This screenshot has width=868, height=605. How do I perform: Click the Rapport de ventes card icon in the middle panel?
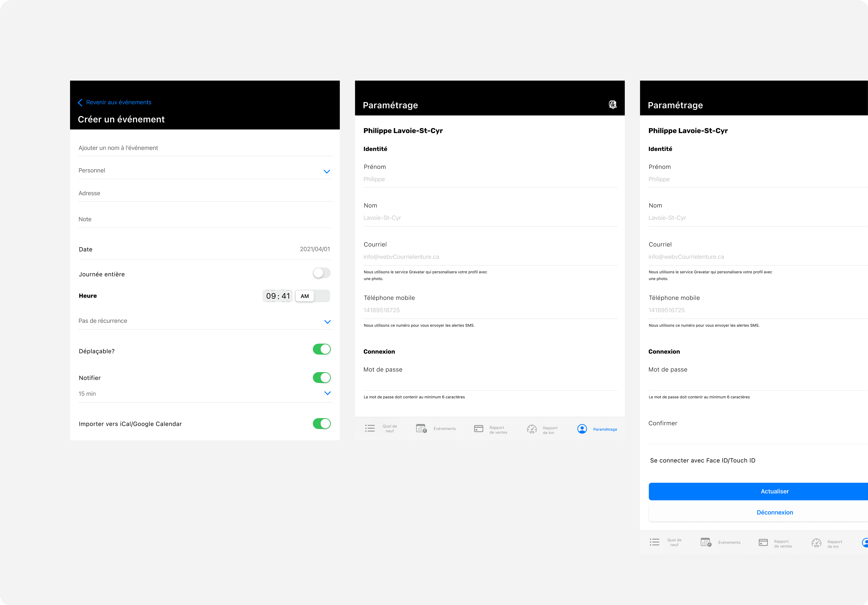[478, 428]
